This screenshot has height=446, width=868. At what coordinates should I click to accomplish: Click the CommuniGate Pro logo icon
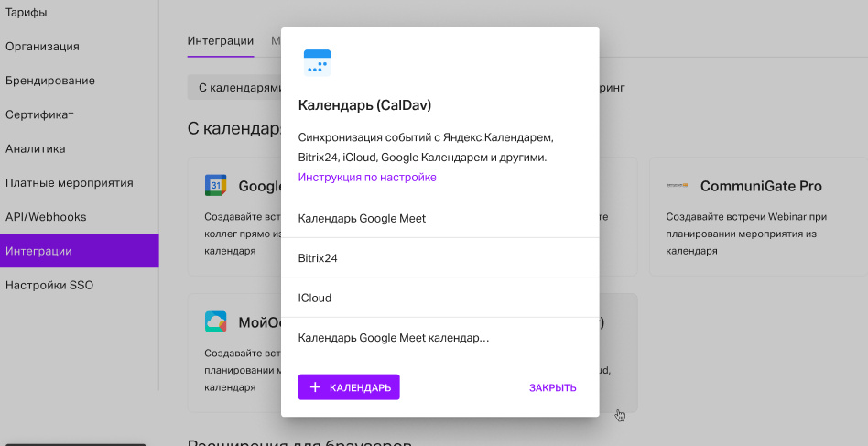tap(677, 185)
